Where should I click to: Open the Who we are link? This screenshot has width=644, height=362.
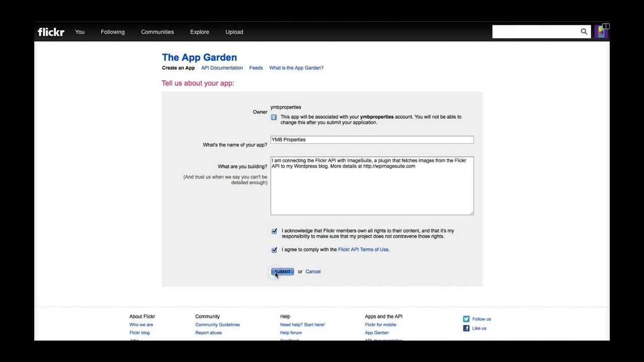(x=141, y=325)
